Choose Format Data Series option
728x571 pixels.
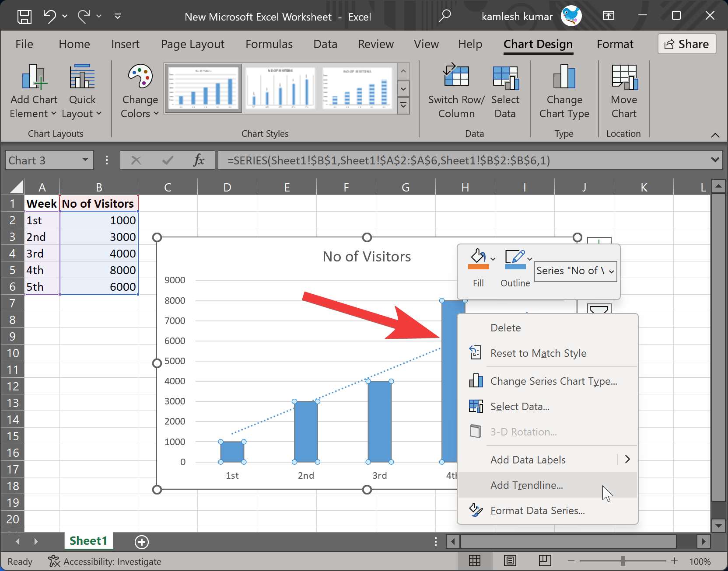[548, 511]
